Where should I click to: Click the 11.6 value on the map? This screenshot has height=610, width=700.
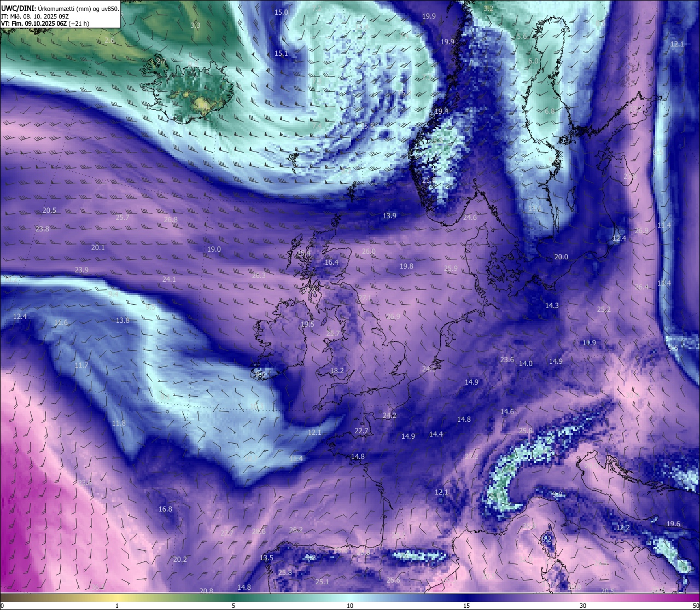(x=61, y=322)
